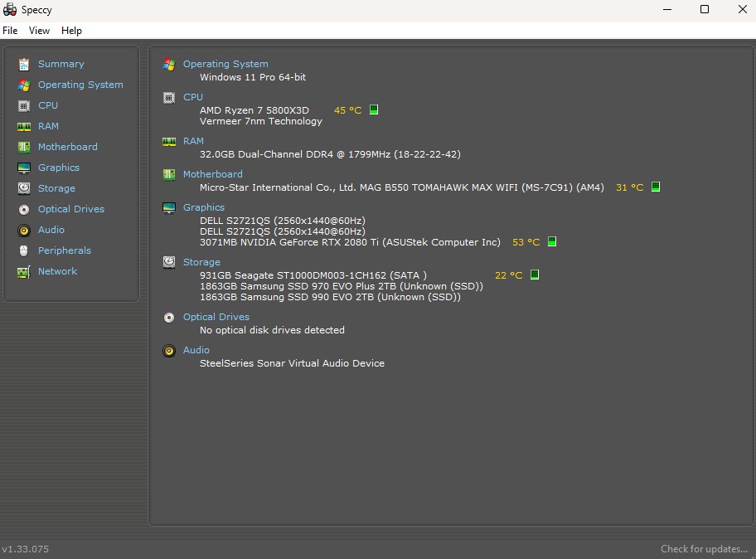Viewport: 756px width, 559px height.
Task: Open Motherboard section from sidebar
Action: [67, 147]
